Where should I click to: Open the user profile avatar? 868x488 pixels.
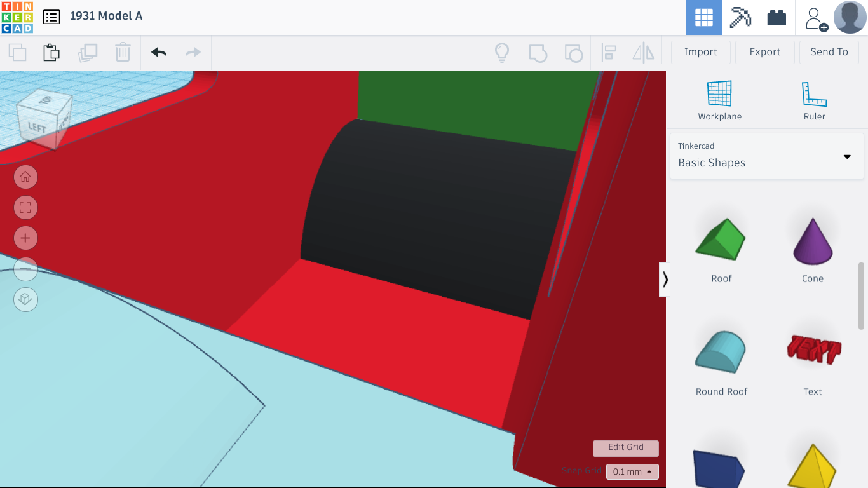click(x=850, y=17)
